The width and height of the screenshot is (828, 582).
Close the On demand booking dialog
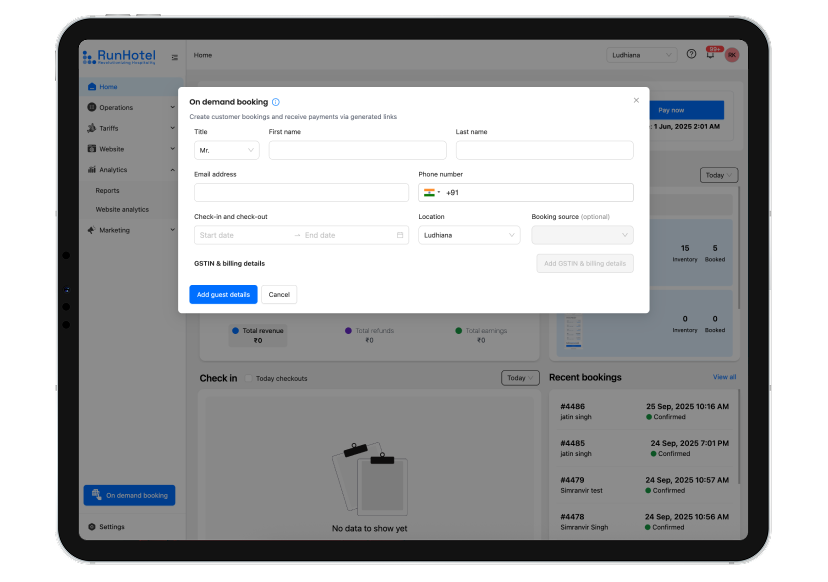pos(636,100)
